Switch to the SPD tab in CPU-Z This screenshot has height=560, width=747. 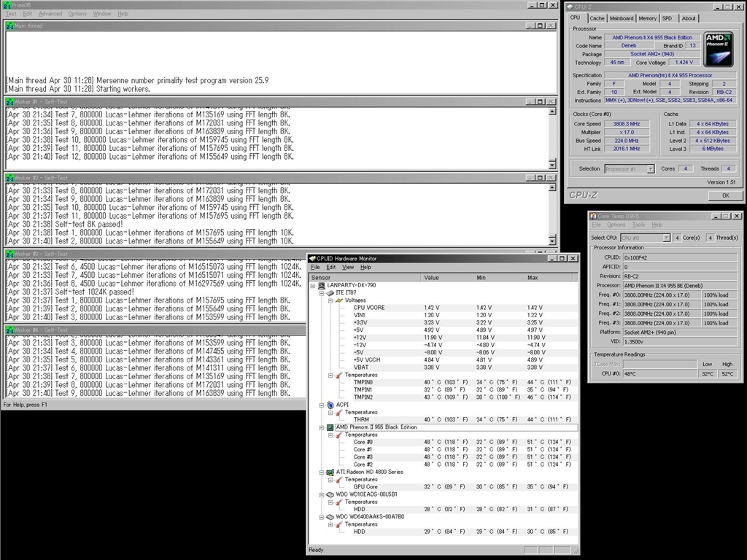coord(667,18)
